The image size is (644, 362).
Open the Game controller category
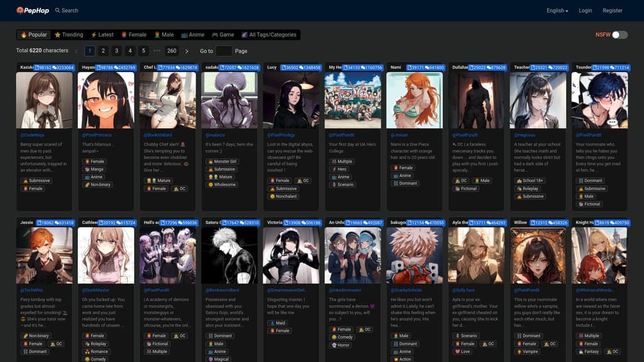click(223, 35)
